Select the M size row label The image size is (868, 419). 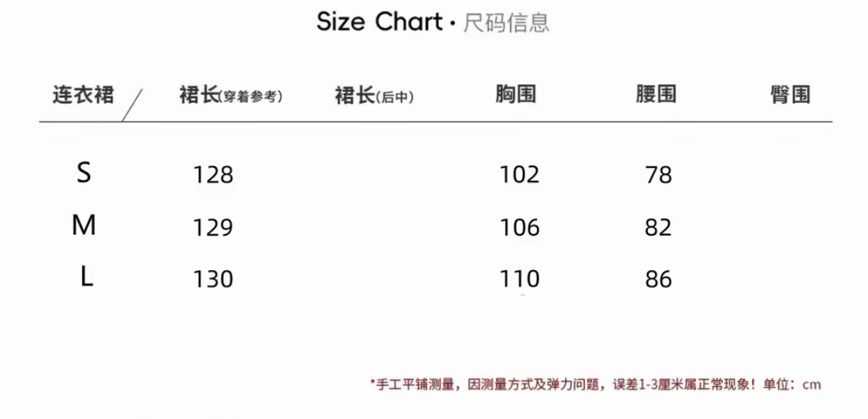coord(84,226)
